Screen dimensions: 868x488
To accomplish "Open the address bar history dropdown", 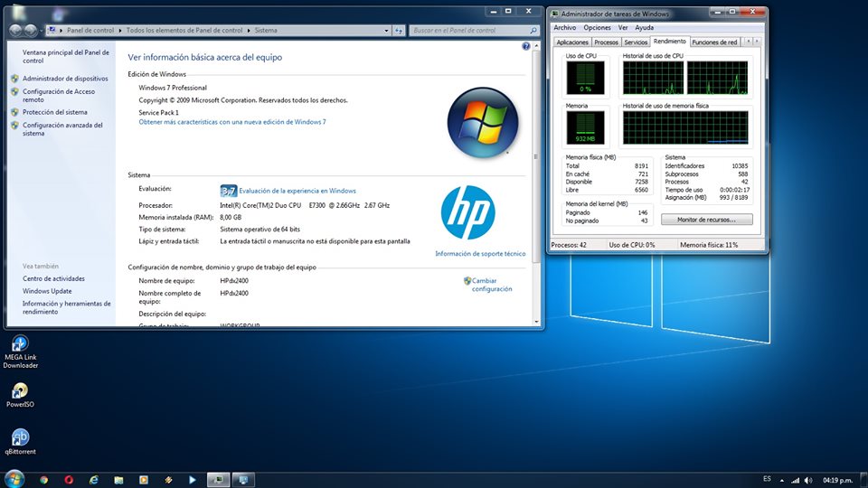I will (x=386, y=31).
